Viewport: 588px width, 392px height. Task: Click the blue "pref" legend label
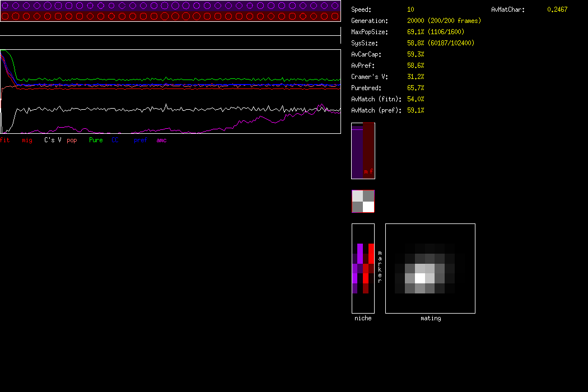tap(140, 140)
